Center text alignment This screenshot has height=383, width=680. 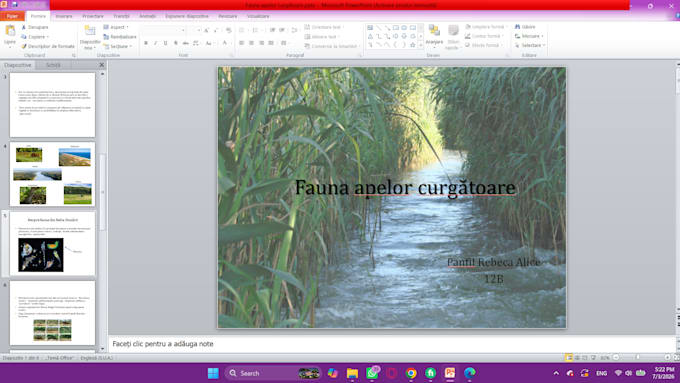coord(252,43)
